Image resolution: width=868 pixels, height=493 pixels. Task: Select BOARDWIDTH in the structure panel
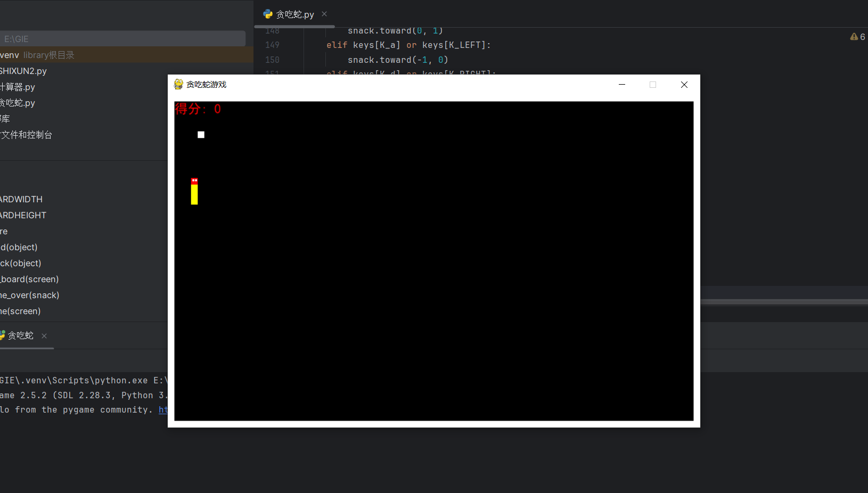click(21, 199)
